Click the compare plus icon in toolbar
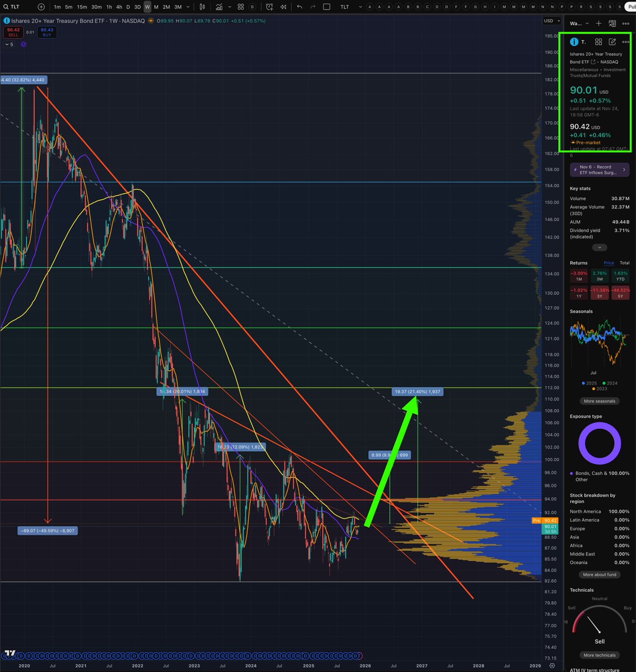Image resolution: width=636 pixels, height=672 pixels. point(40,7)
